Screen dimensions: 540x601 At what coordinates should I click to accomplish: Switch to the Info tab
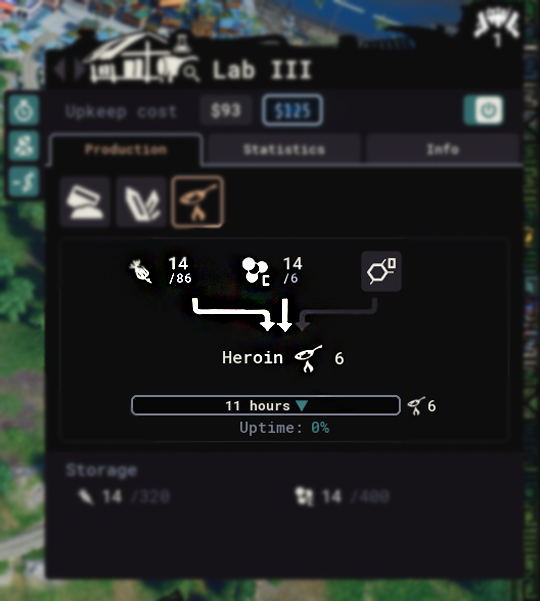tap(443, 149)
